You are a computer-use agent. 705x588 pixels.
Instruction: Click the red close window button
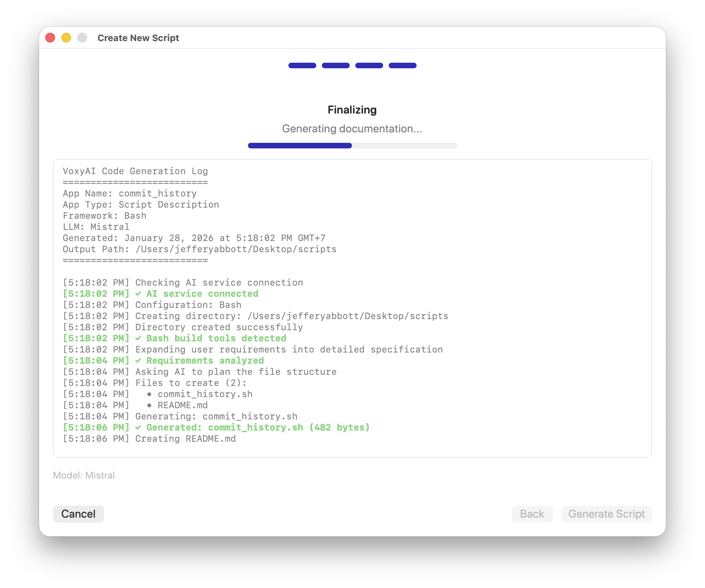tap(51, 38)
